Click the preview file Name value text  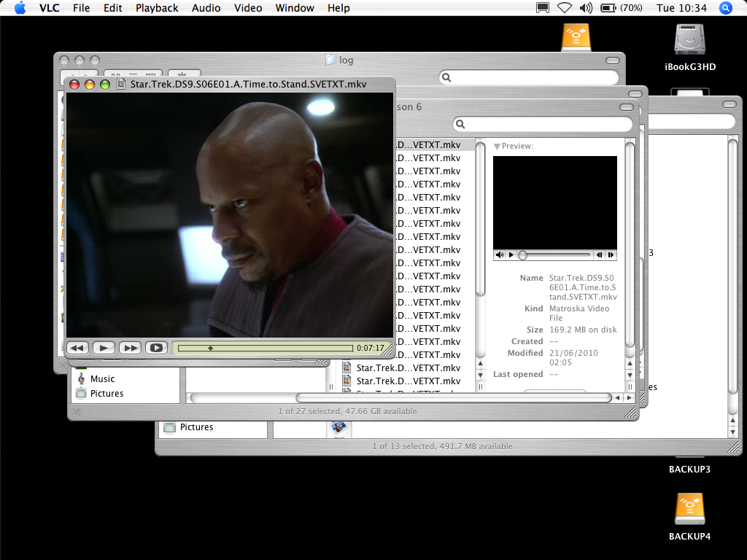583,287
